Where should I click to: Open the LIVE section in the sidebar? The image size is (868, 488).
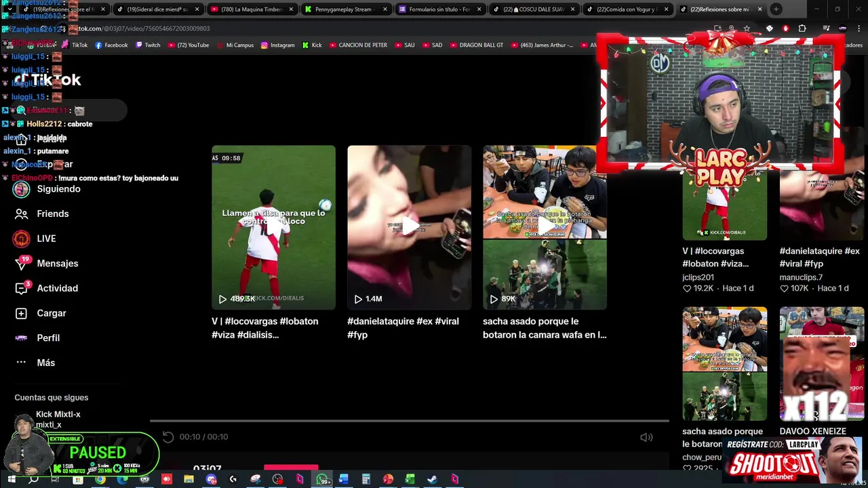pyautogui.click(x=35, y=239)
